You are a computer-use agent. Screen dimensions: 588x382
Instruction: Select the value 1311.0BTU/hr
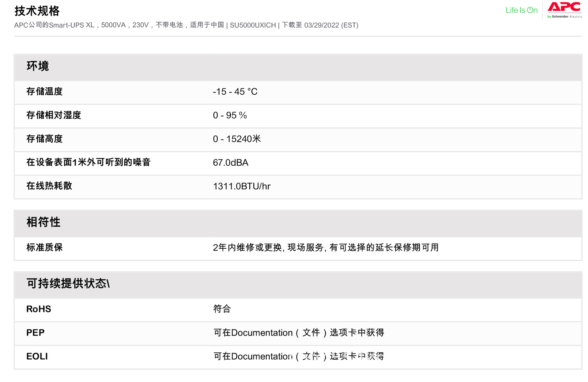click(242, 186)
